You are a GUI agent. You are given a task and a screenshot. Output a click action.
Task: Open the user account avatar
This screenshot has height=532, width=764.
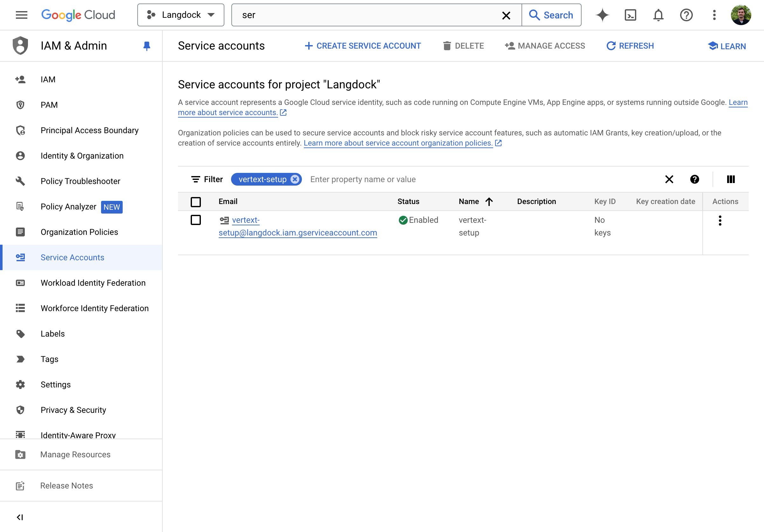pyautogui.click(x=740, y=15)
